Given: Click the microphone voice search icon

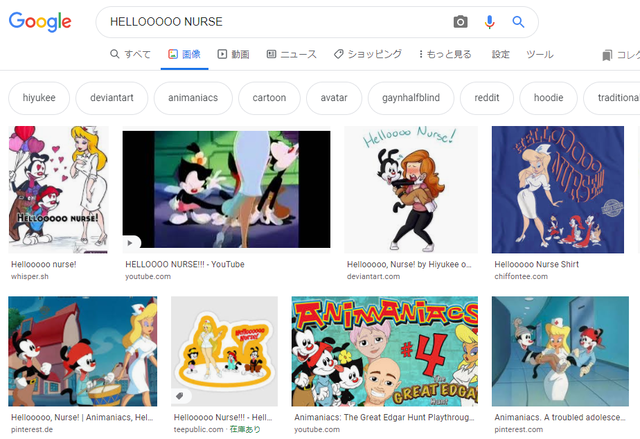Looking at the screenshot, I should pos(489,22).
